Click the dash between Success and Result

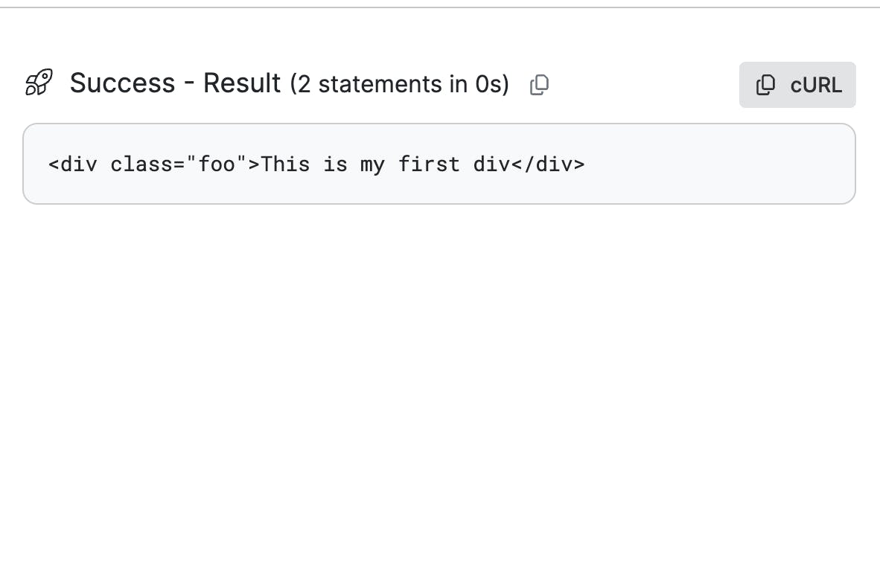coord(189,84)
